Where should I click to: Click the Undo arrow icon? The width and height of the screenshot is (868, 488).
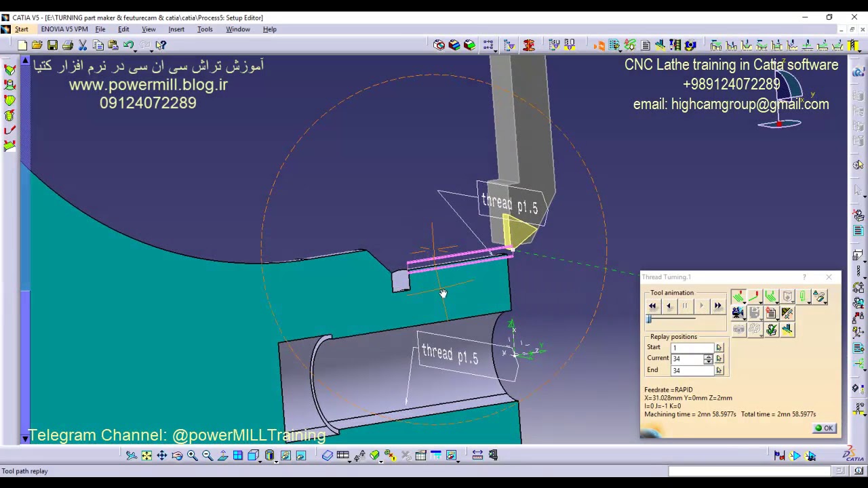tap(128, 45)
